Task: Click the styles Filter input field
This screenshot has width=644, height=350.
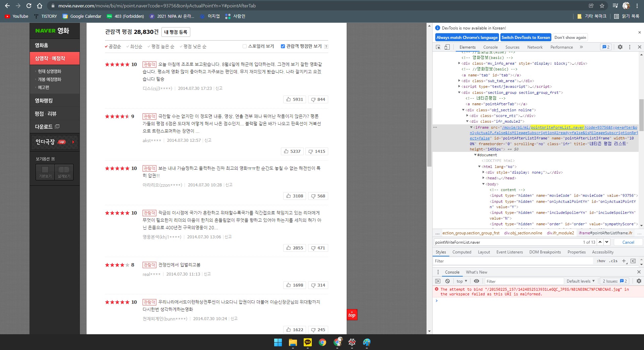Action: point(513,261)
